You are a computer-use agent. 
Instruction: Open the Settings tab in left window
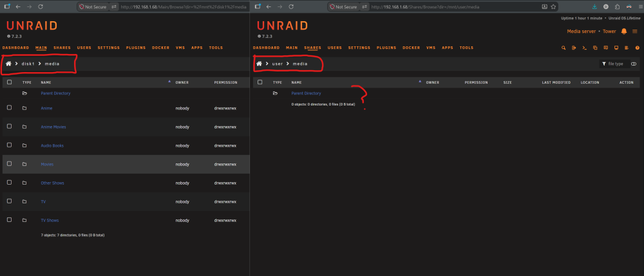(x=108, y=48)
